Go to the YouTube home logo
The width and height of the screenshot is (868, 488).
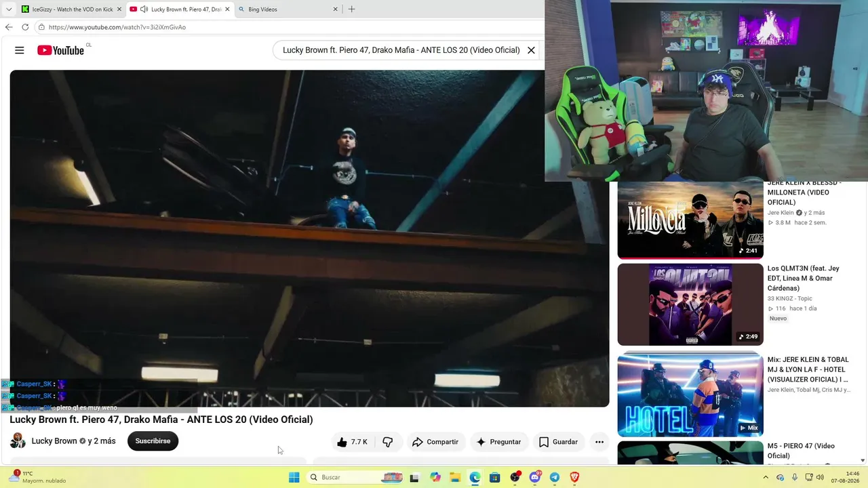coord(60,50)
